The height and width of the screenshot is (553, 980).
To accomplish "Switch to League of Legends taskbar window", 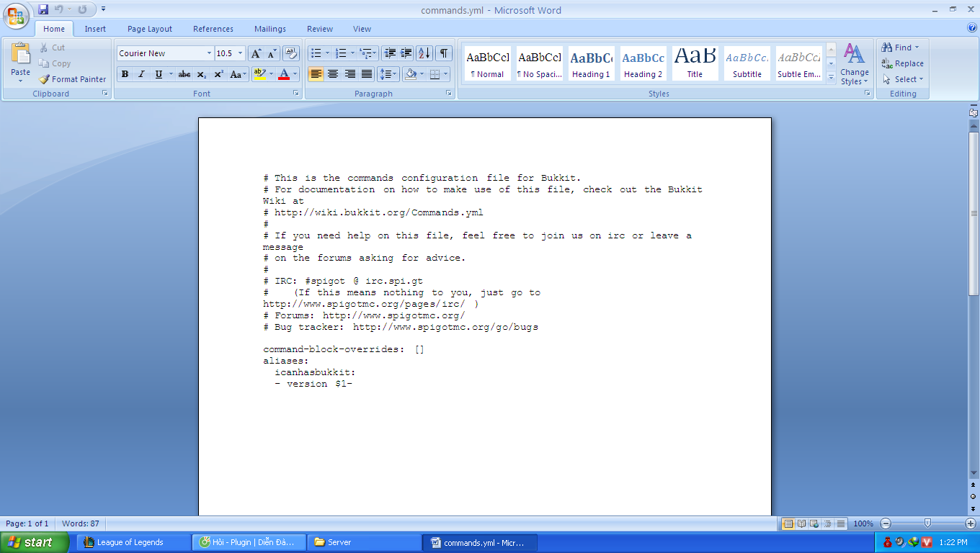I will 133,542.
